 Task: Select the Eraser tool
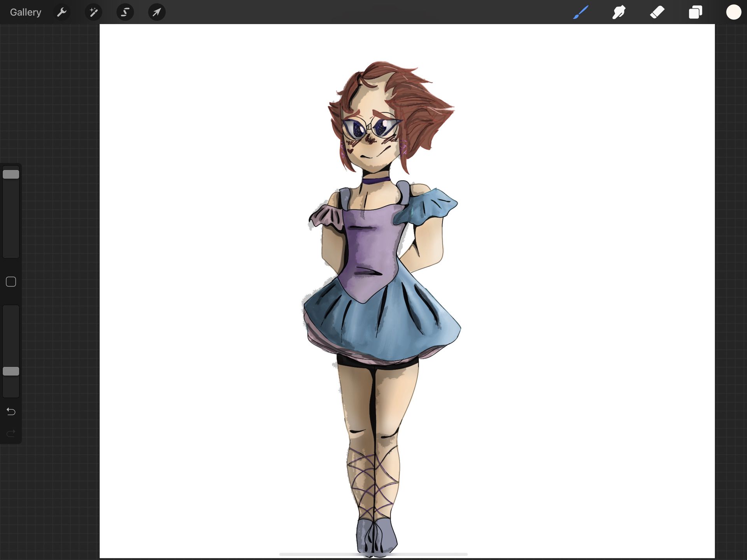coord(657,12)
